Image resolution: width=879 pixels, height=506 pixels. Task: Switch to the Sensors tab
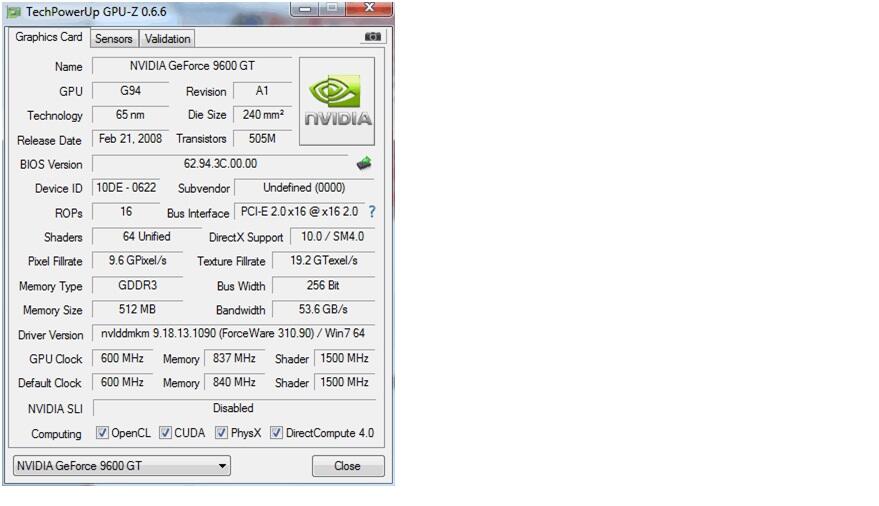(x=114, y=39)
